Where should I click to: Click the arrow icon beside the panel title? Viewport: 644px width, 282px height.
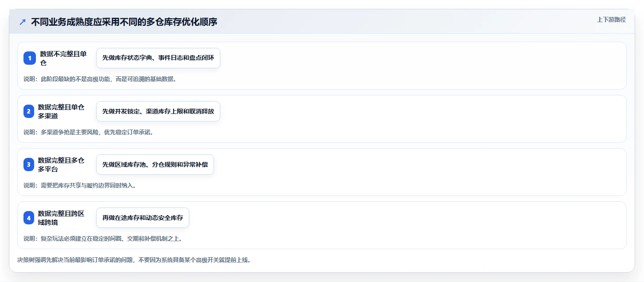pyautogui.click(x=23, y=22)
